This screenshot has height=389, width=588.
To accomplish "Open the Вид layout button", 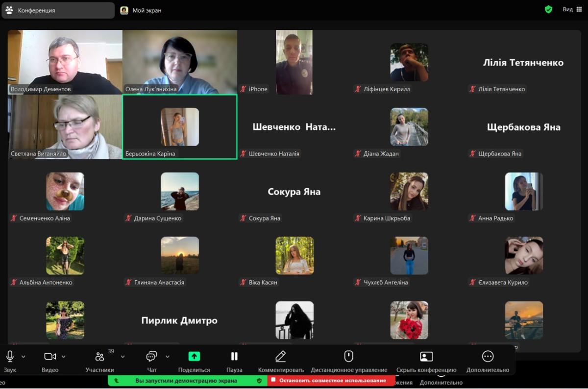I will coord(571,9).
